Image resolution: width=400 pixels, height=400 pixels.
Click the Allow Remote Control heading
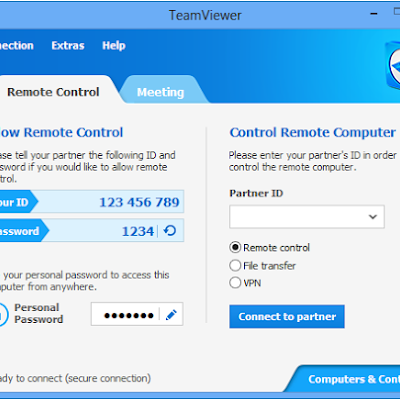[x=61, y=133]
